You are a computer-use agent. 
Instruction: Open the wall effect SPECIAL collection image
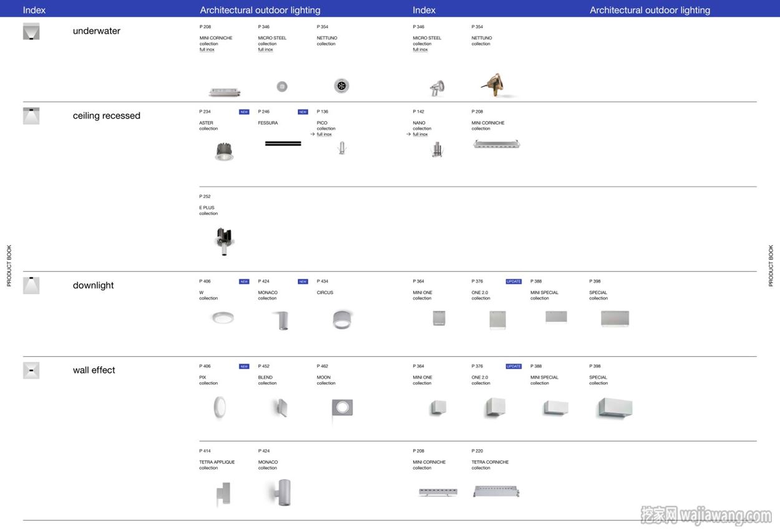click(x=615, y=409)
